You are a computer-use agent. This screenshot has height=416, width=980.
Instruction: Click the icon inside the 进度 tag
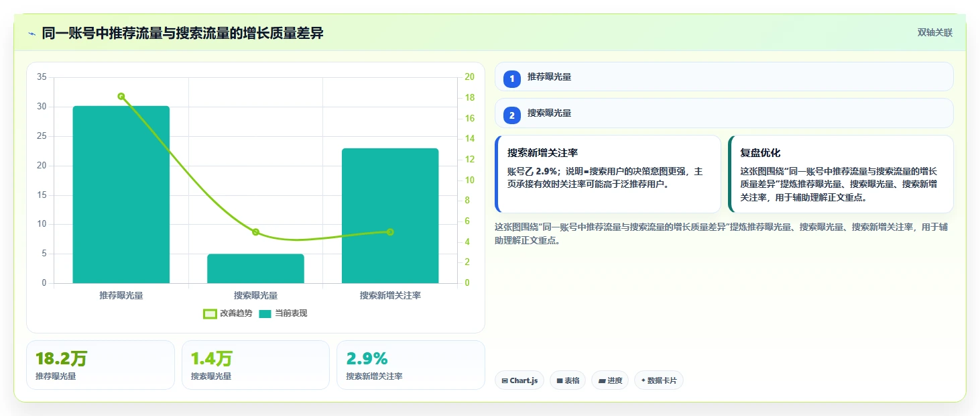[x=602, y=380]
